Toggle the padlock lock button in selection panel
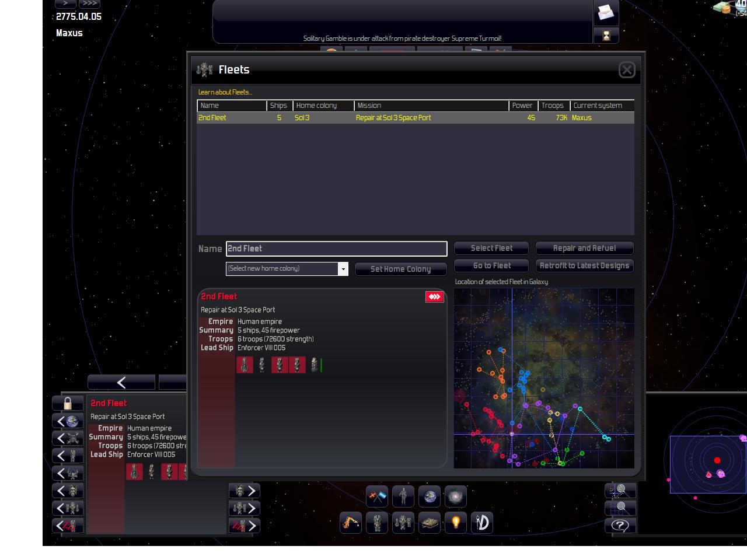Screen dimensions: 747x560 pyautogui.click(x=68, y=403)
